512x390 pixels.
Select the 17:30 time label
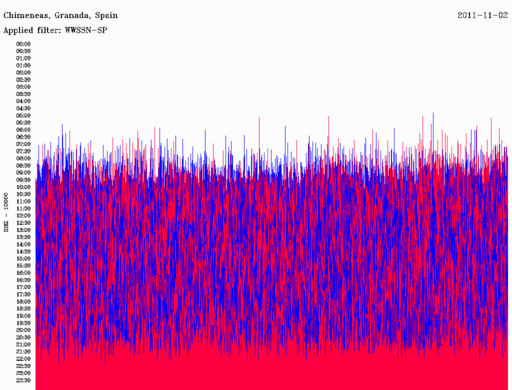click(x=23, y=294)
